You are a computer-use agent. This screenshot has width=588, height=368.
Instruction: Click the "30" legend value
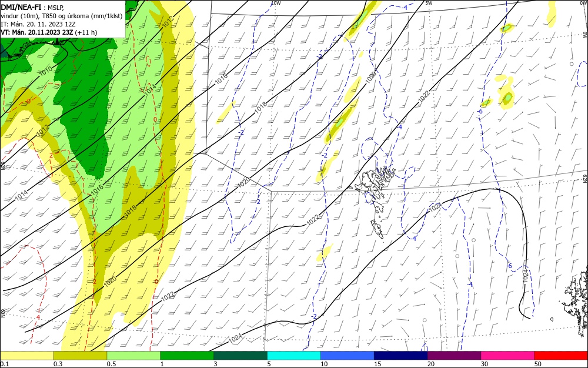click(485, 364)
